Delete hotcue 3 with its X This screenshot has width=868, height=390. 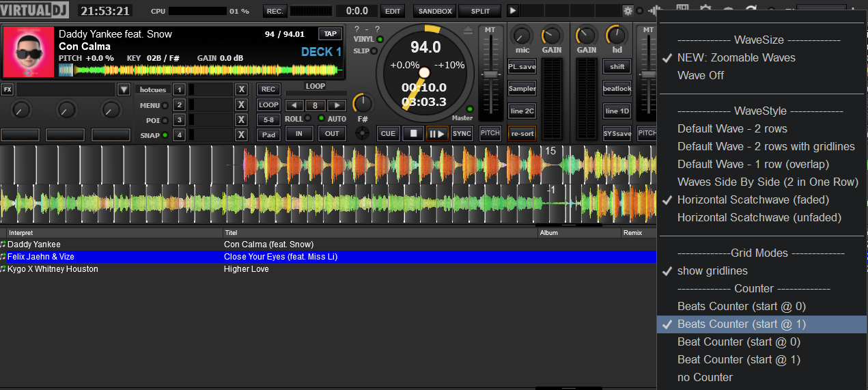(x=241, y=120)
